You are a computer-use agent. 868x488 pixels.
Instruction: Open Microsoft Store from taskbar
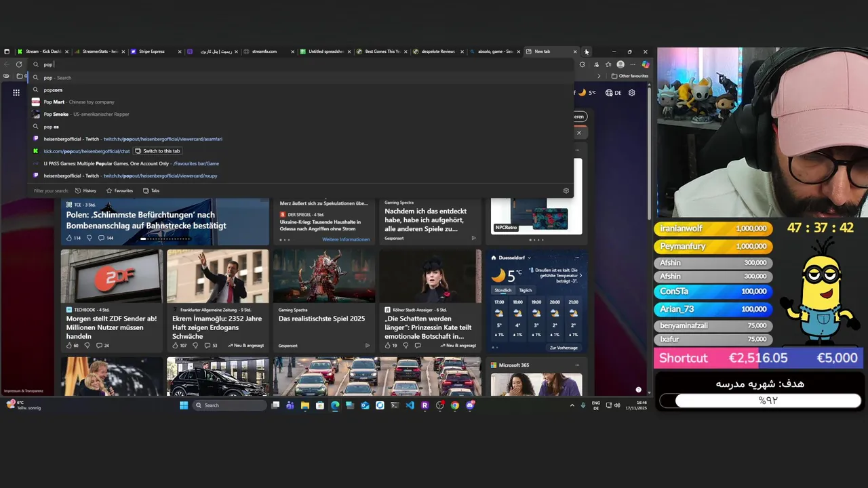tap(320, 405)
